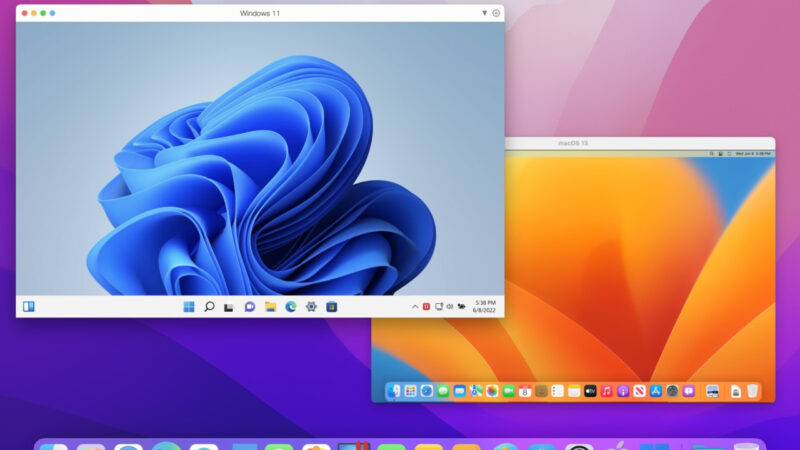
Task: Open Microsoft Store on the Windows taskbar
Action: pyautogui.click(x=332, y=307)
